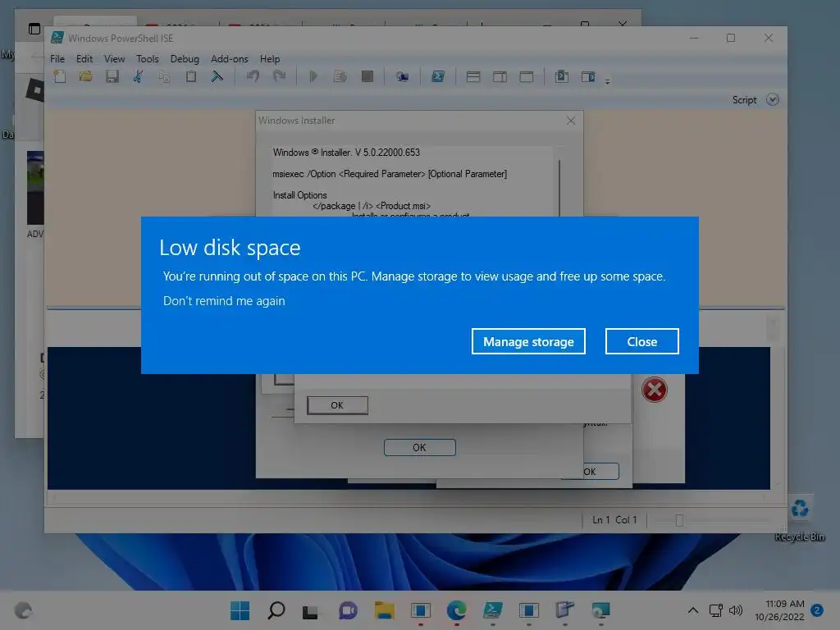Open the toolbar overflow options arrow
840x630 pixels.
coord(608,81)
